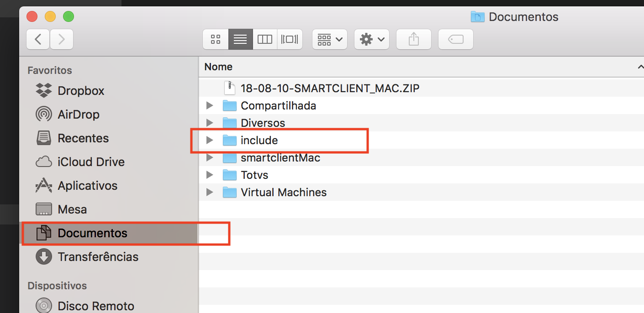644x313 pixels.
Task: Minimize the Finder window with yellow button
Action: (50, 17)
